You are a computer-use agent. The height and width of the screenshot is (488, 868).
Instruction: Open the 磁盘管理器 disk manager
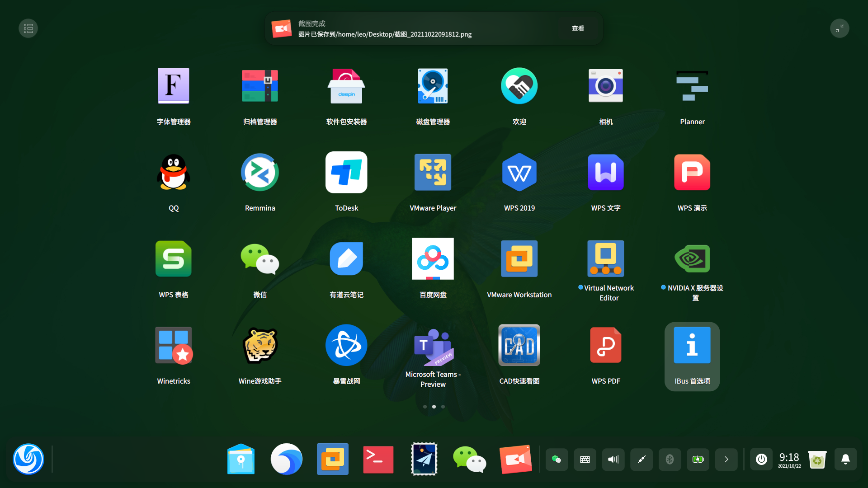pos(433,86)
